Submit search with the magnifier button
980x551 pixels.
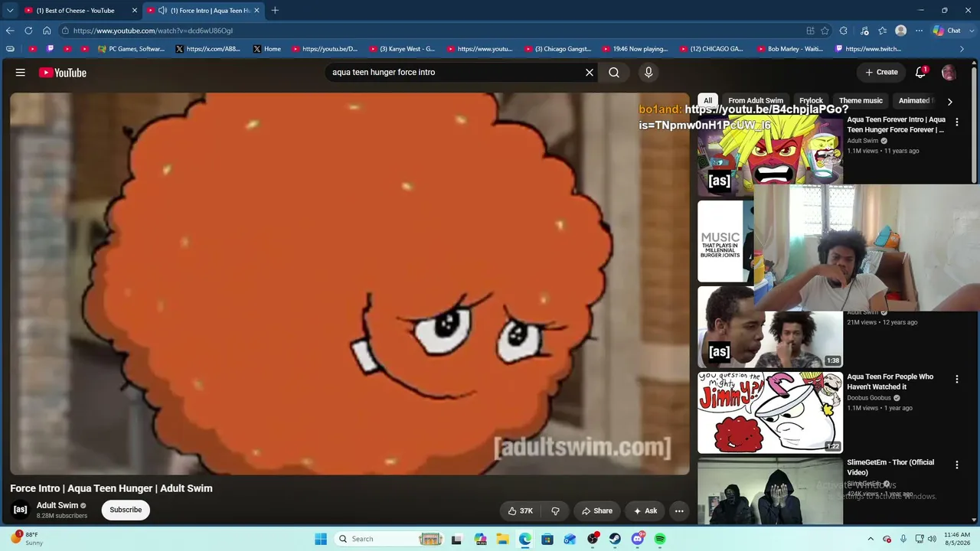pyautogui.click(x=614, y=73)
